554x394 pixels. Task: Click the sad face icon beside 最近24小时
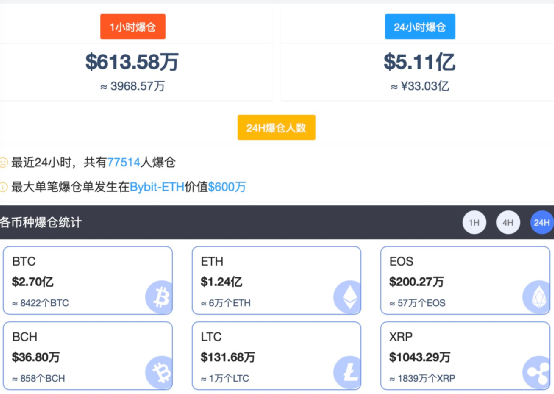3,163
